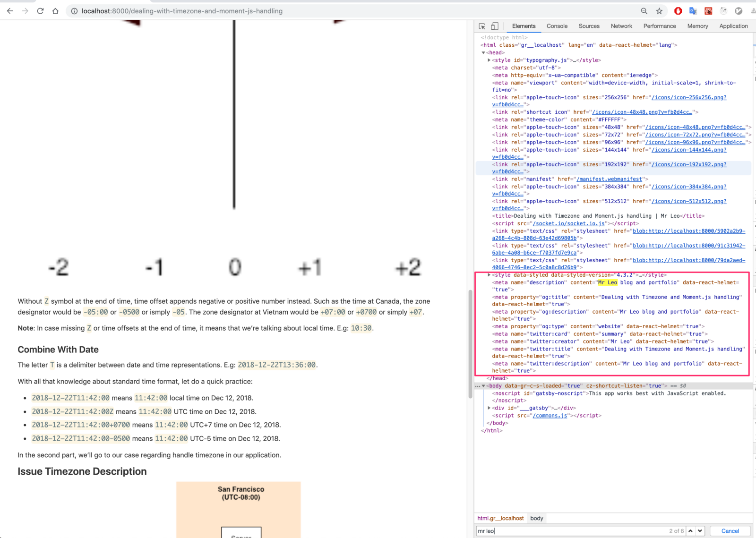Open the browser home page
Screen dimensions: 756x538
[x=55, y=11]
